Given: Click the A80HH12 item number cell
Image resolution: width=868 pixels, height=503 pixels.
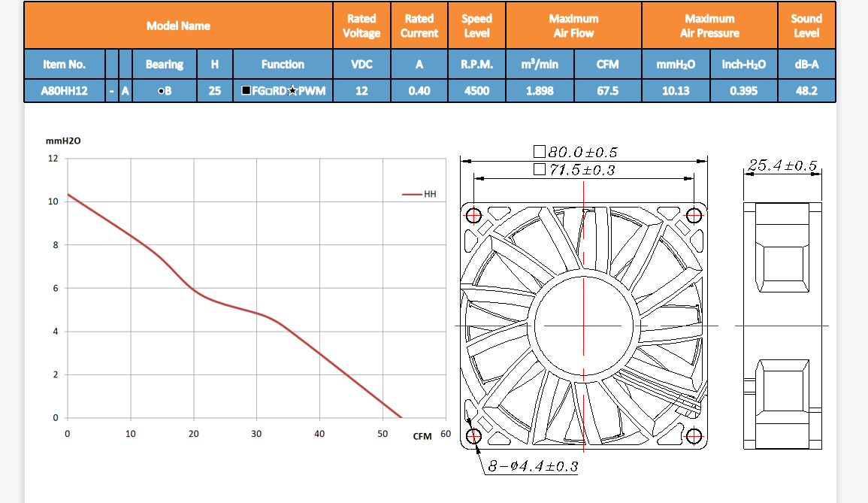Looking at the screenshot, I should [65, 91].
